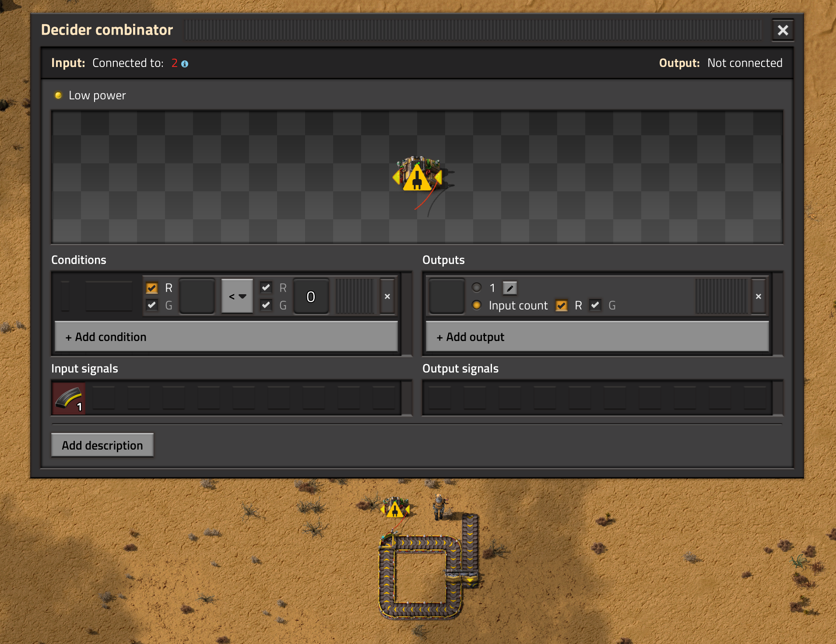
Task: Click the yellow low power status indicator
Action: [58, 95]
